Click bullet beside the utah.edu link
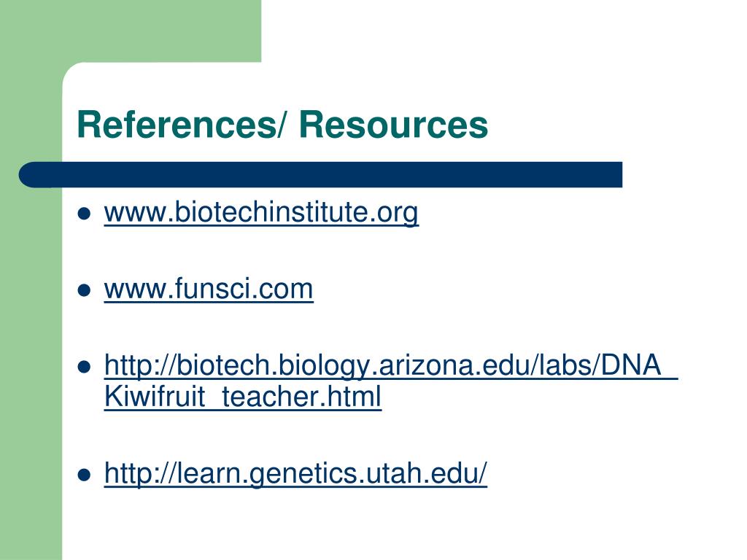Image resolution: width=747 pixels, height=560 pixels. (84, 474)
